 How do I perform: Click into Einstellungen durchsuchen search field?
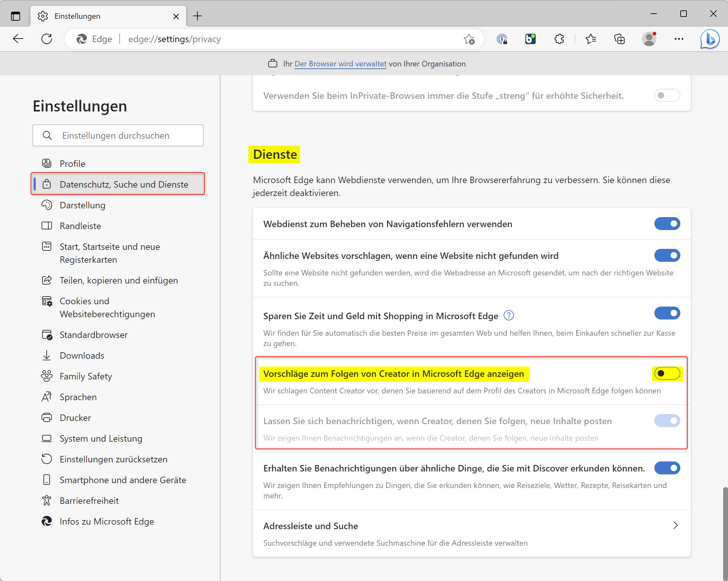click(x=118, y=135)
